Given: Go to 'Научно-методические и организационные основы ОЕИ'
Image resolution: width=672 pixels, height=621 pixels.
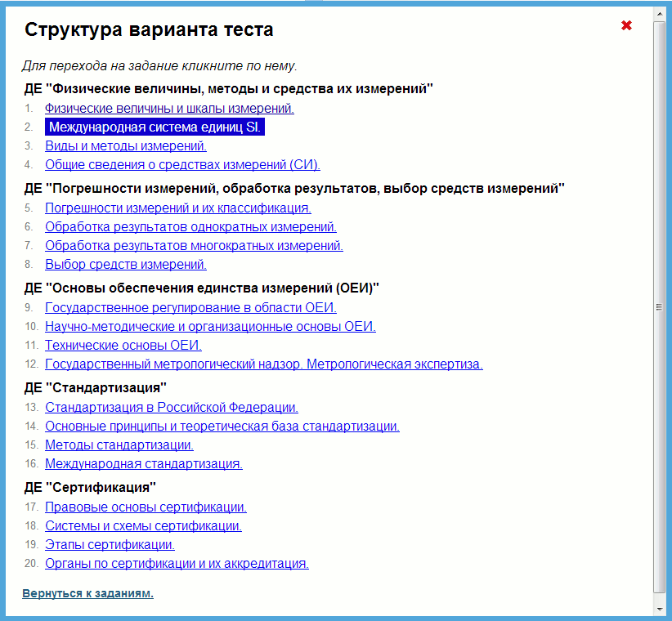Looking at the screenshot, I should (x=210, y=327).
